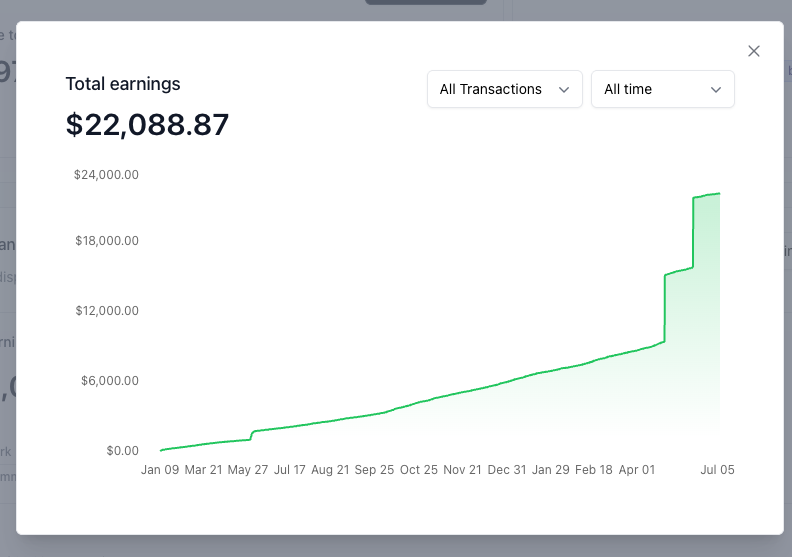Select the Jul 05 date marker
Viewport: 792px width, 557px height.
[x=717, y=470]
